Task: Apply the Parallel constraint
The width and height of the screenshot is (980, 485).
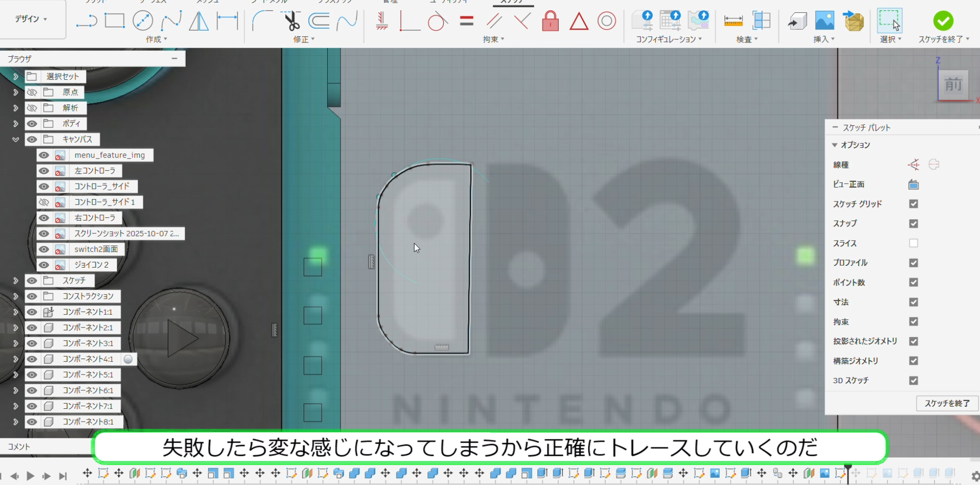Action: (494, 21)
